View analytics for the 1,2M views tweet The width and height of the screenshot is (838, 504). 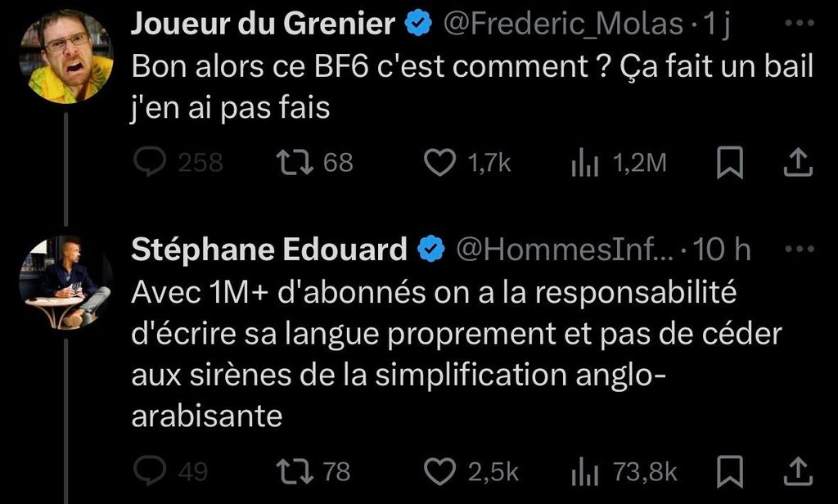[x=582, y=164]
